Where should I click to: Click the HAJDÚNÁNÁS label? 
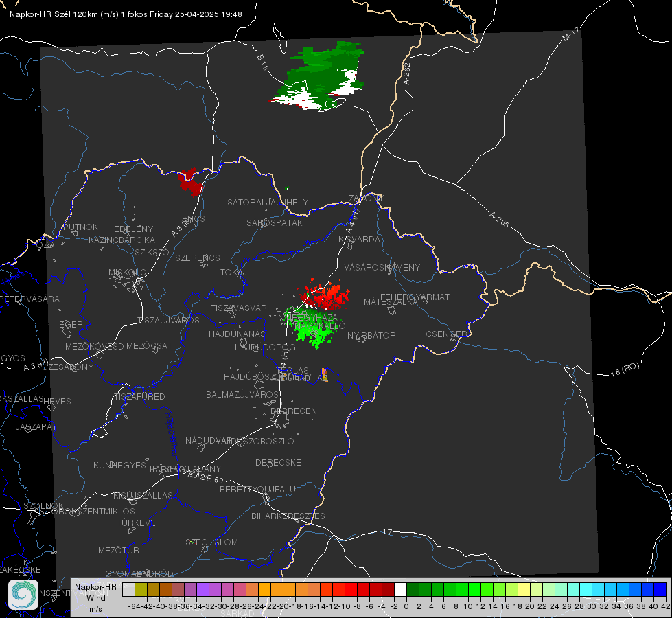tap(237, 334)
